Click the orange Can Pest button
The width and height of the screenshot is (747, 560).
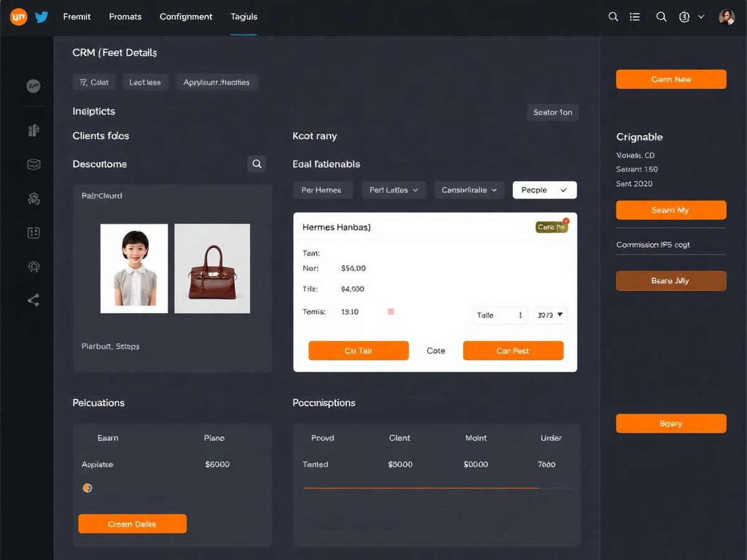pos(513,350)
